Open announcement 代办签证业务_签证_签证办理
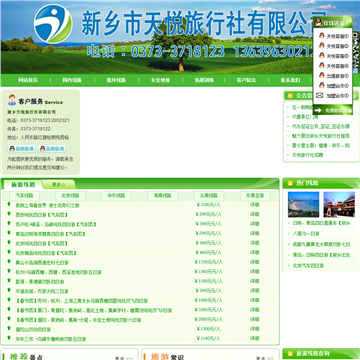The image size is (360, 360). tap(323, 127)
